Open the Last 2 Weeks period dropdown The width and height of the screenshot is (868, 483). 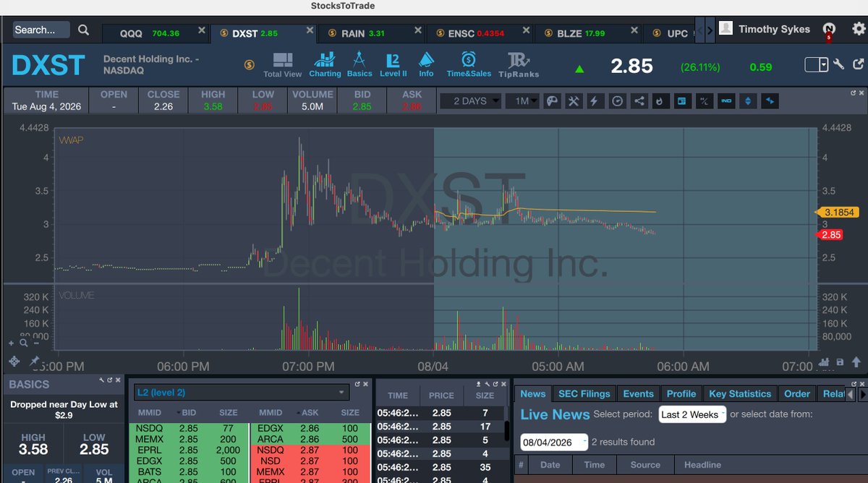(x=692, y=414)
